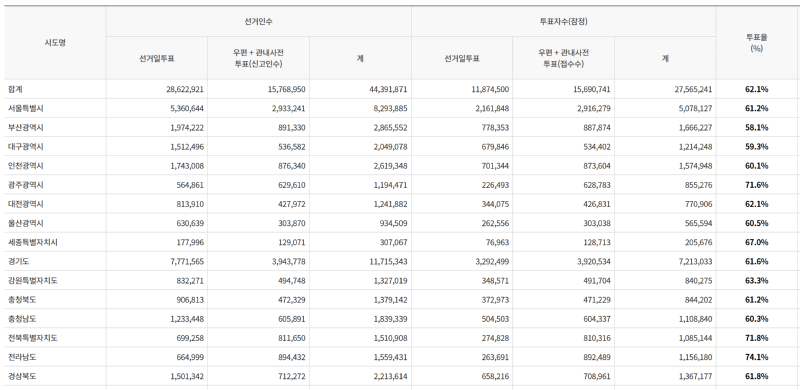Screen dimensions: 800x390
Task: Click 경상북도 total voters 1,367,177
Action: (695, 376)
